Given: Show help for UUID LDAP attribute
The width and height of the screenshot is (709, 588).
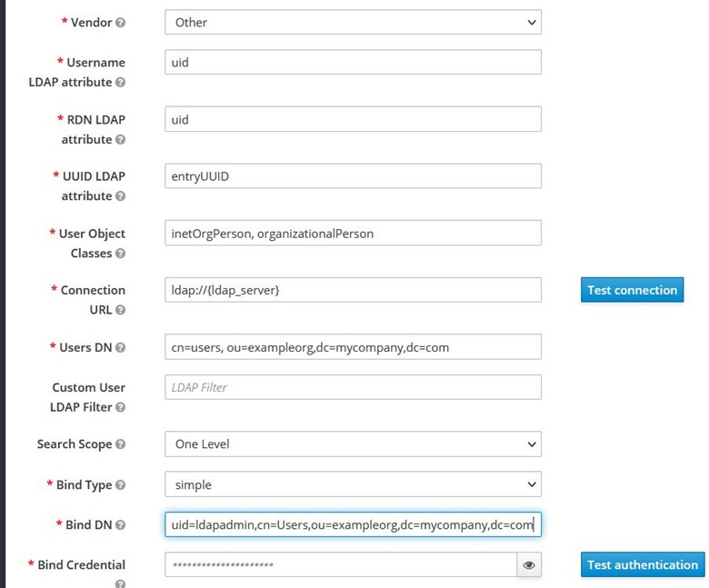Looking at the screenshot, I should pyautogui.click(x=120, y=196).
